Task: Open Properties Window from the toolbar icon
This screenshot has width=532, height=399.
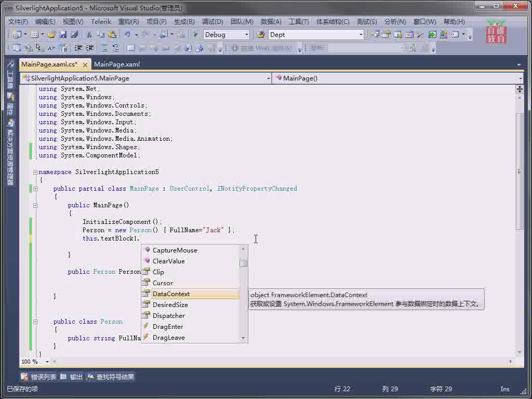Action: (387, 34)
